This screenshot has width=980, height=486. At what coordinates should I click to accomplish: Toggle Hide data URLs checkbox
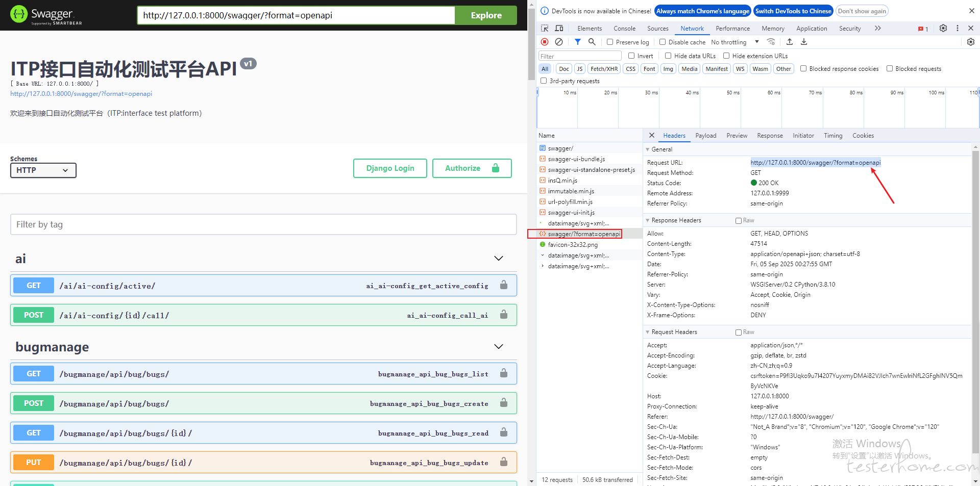[x=668, y=56]
